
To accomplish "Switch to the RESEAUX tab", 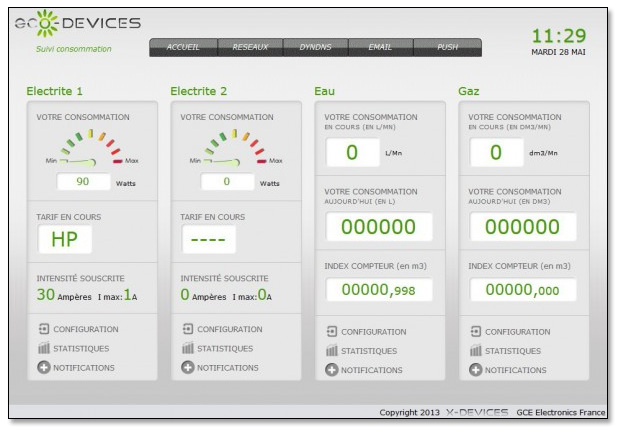I will [250, 46].
